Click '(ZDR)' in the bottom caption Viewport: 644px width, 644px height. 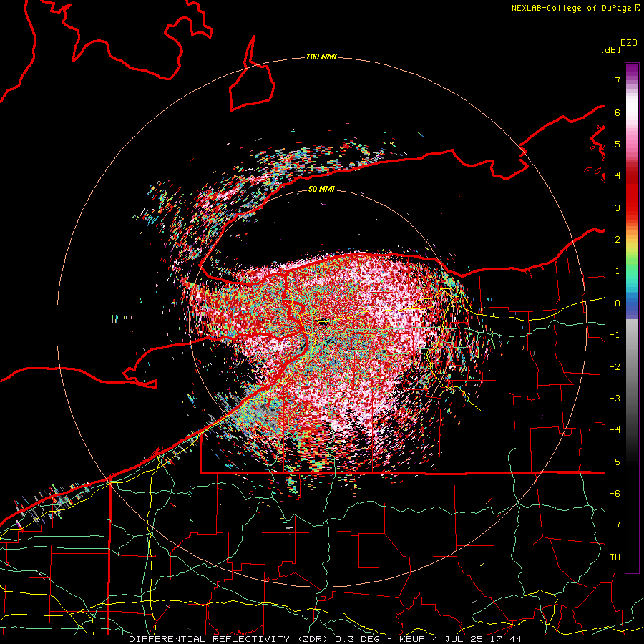pos(314,639)
